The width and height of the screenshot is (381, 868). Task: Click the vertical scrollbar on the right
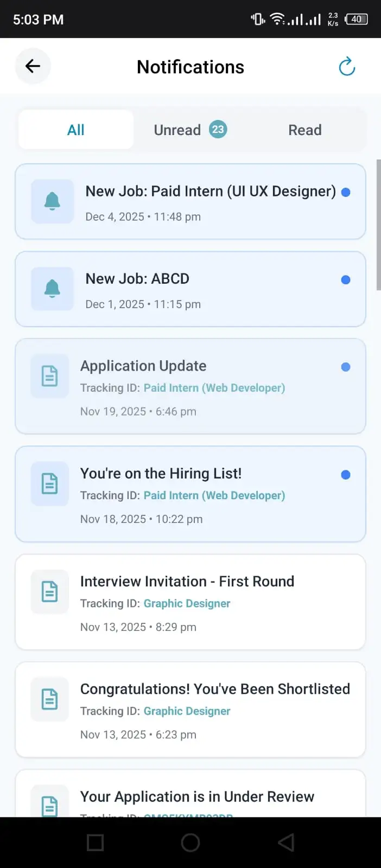click(378, 225)
